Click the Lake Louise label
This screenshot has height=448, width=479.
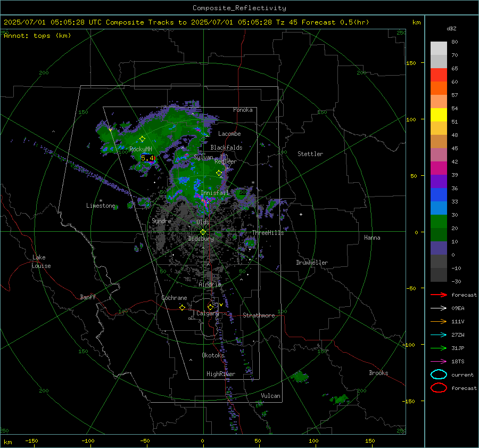pyautogui.click(x=42, y=262)
